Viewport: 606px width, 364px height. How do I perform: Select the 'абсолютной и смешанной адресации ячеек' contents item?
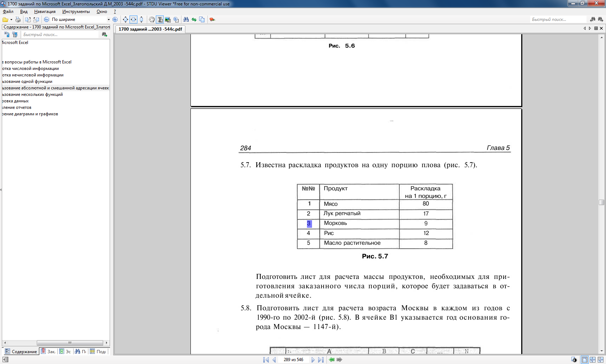click(x=56, y=88)
